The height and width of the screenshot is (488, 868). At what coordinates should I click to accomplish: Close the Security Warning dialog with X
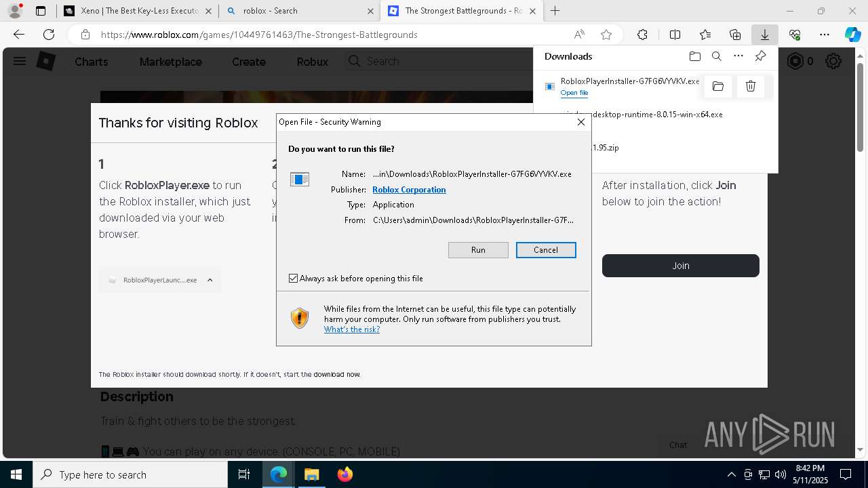580,122
